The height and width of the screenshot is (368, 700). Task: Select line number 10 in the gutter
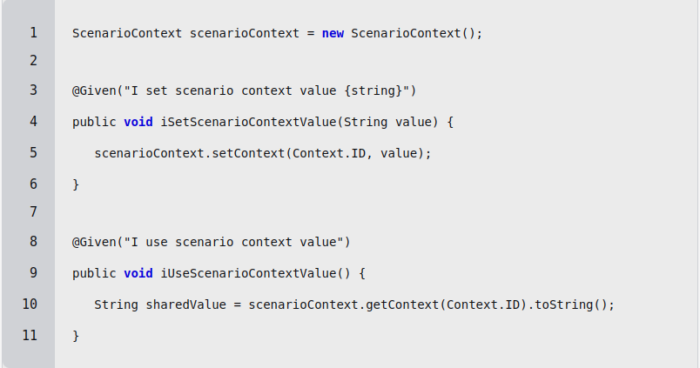click(30, 304)
